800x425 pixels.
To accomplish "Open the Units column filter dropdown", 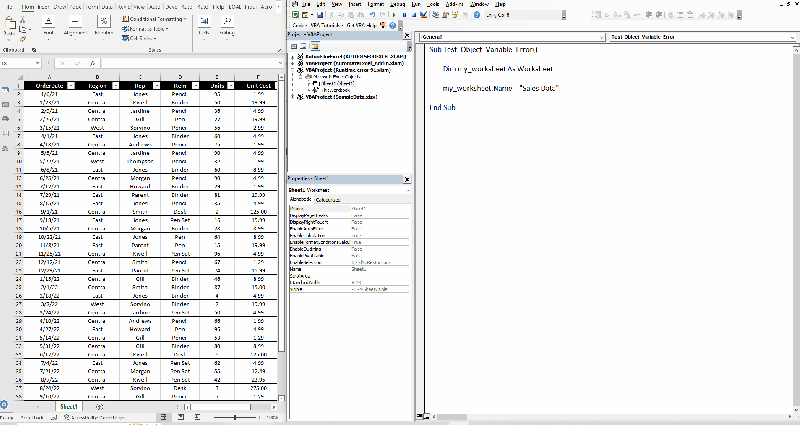I will (231, 86).
